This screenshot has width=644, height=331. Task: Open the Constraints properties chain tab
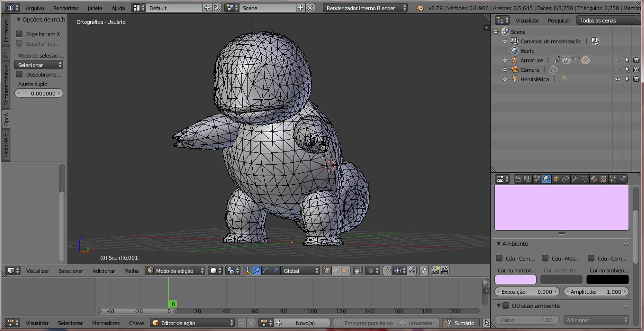[x=566, y=179]
